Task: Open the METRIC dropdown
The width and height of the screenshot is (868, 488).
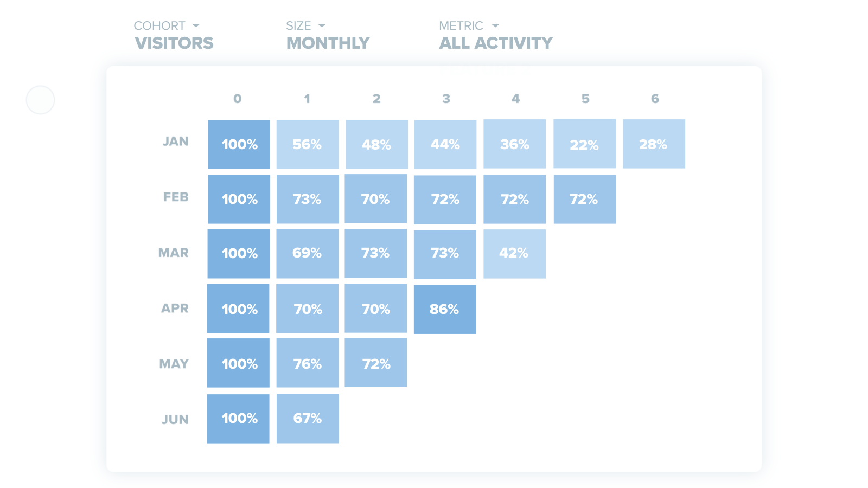Action: coord(494,25)
